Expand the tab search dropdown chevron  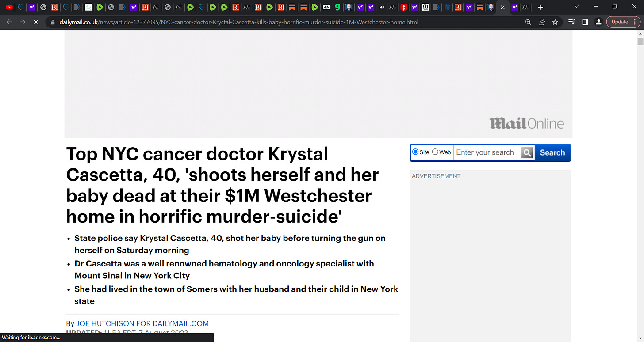pyautogui.click(x=576, y=7)
